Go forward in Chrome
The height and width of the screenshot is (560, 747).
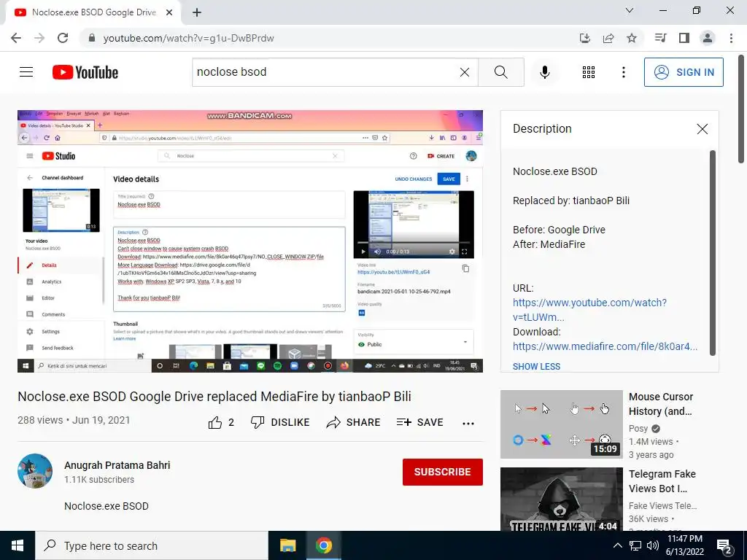click(x=39, y=38)
